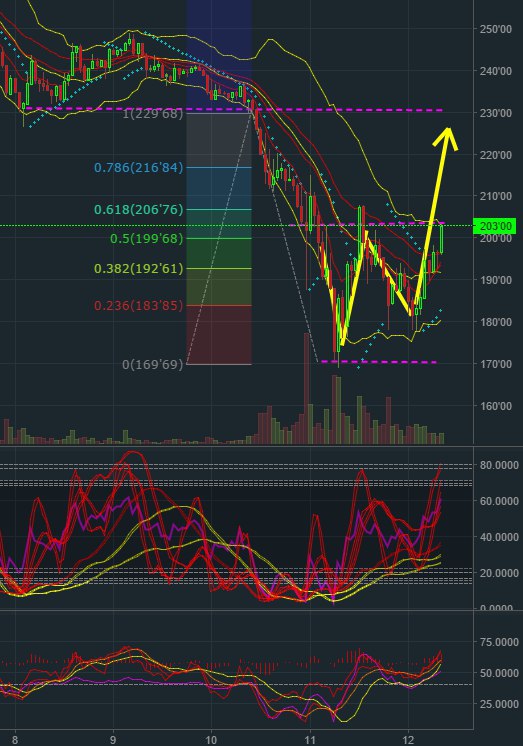Click the 50.0000 lower indicator scale value

[x=499, y=673]
